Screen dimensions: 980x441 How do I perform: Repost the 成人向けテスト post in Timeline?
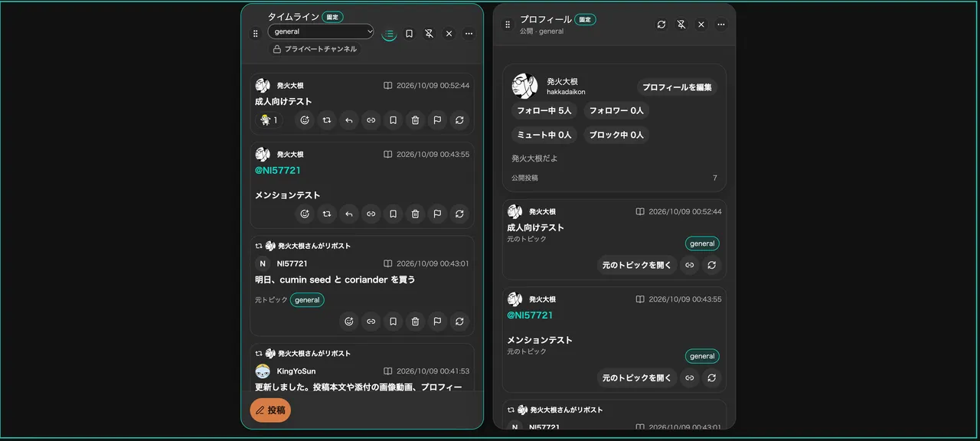click(327, 120)
